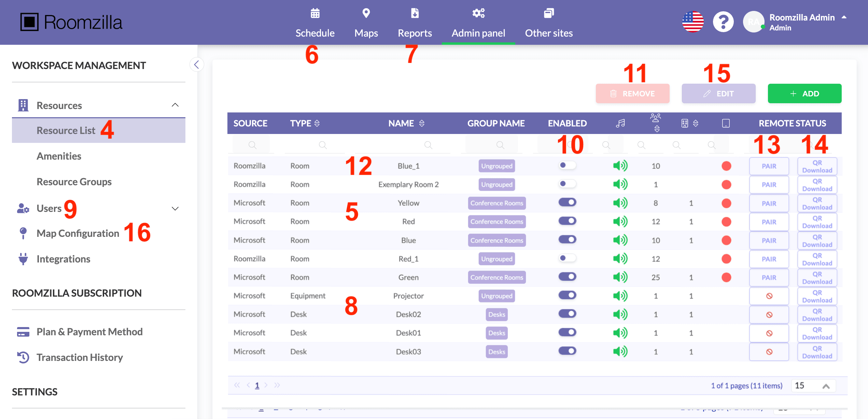The image size is (868, 419).
Task: Click the Integrations plug icon
Action: pos(23,259)
